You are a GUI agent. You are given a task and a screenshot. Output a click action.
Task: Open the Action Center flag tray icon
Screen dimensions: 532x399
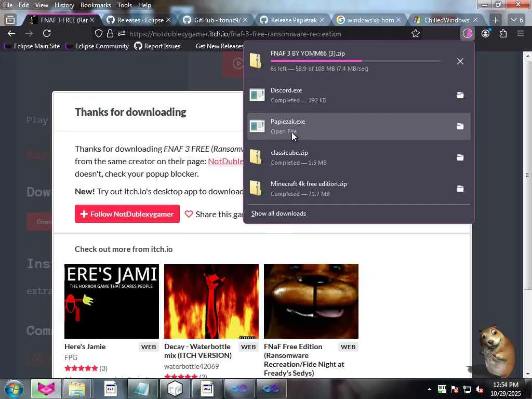click(x=455, y=389)
